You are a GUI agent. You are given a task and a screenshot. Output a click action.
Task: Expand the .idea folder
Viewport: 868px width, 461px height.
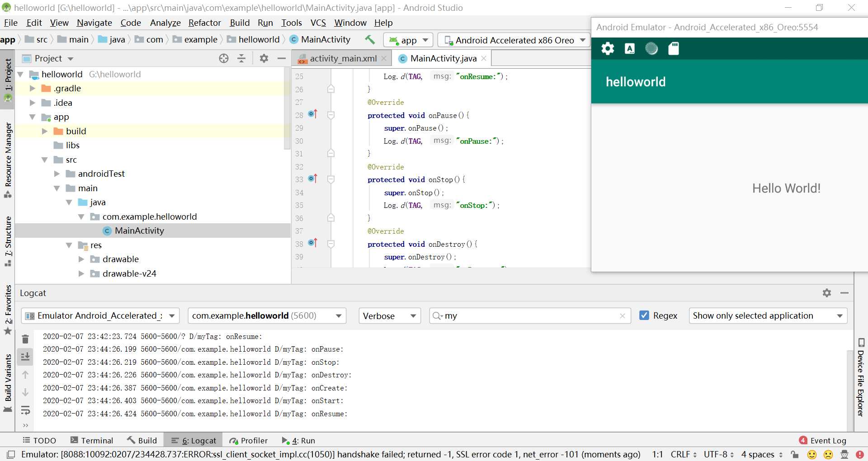(x=33, y=103)
